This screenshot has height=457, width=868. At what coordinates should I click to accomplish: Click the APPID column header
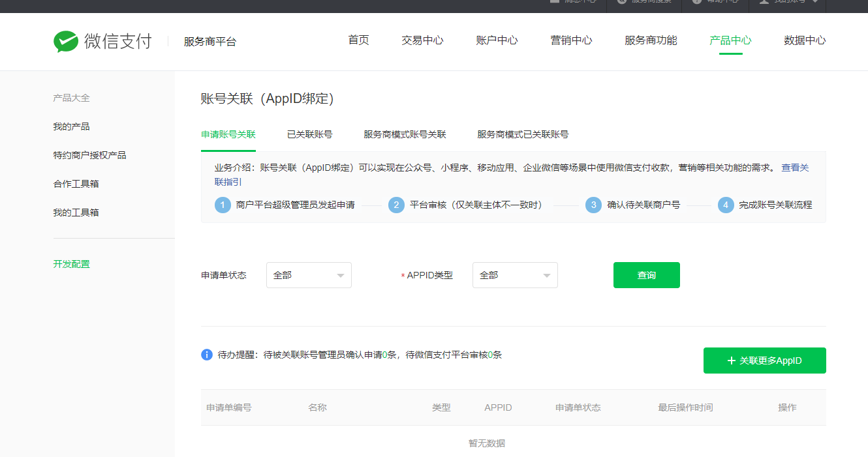(498, 407)
